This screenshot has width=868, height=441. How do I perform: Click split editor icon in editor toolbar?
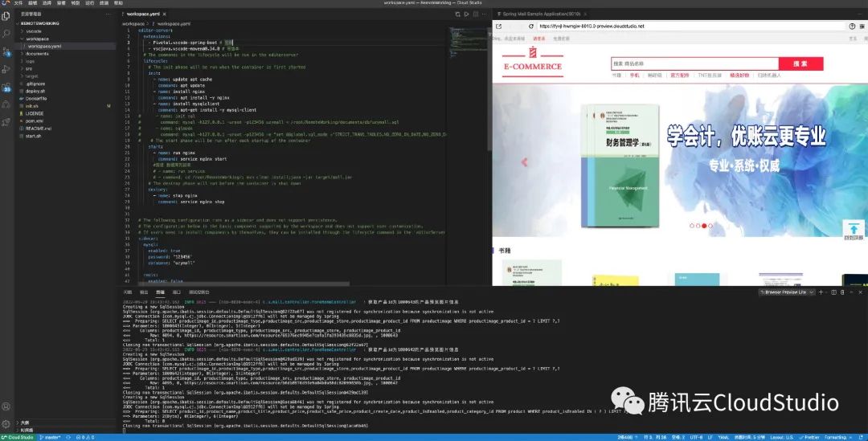[x=475, y=14]
